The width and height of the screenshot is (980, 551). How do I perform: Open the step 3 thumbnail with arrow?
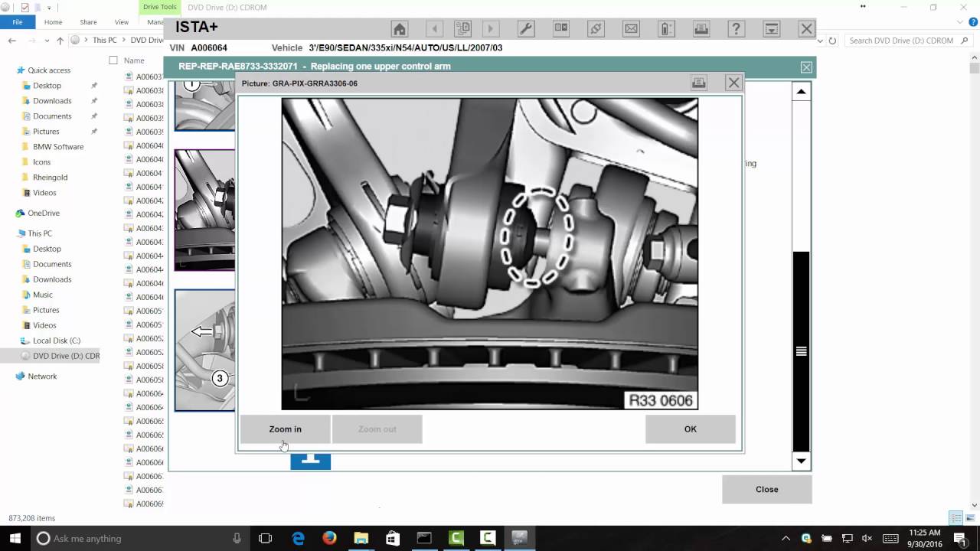tap(204, 350)
